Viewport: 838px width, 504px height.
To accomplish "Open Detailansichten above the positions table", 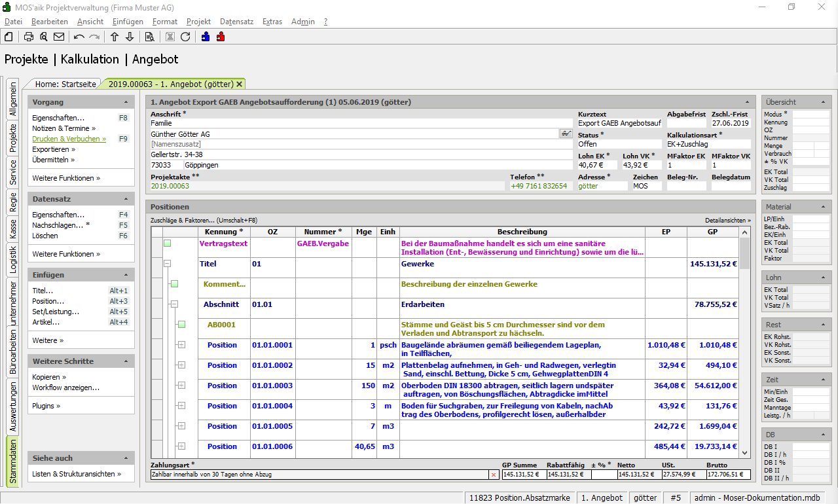I will (727, 221).
